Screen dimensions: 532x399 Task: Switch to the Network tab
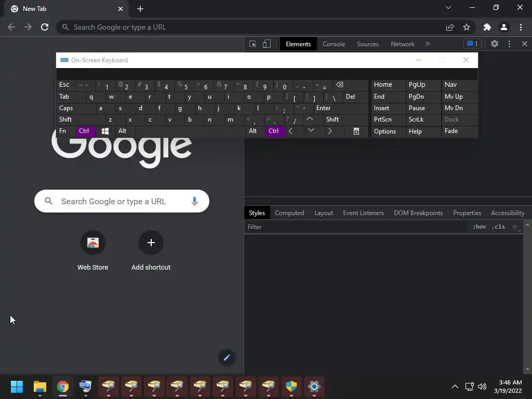(403, 44)
